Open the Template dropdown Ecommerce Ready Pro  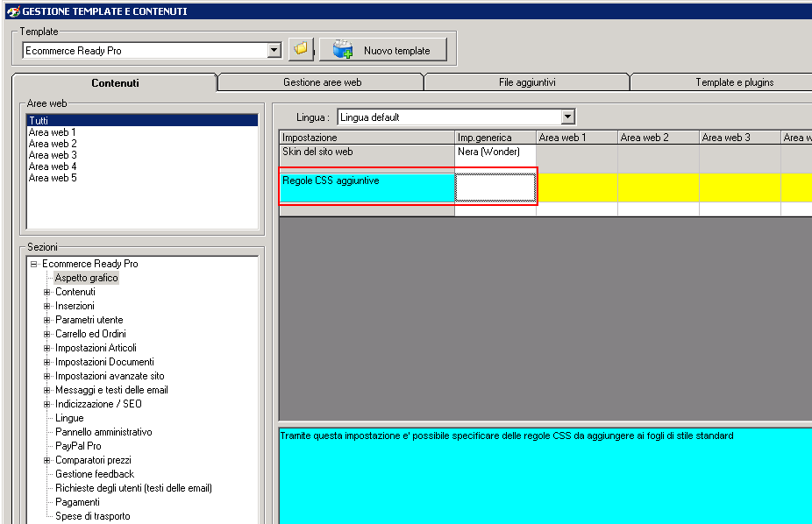(274, 50)
